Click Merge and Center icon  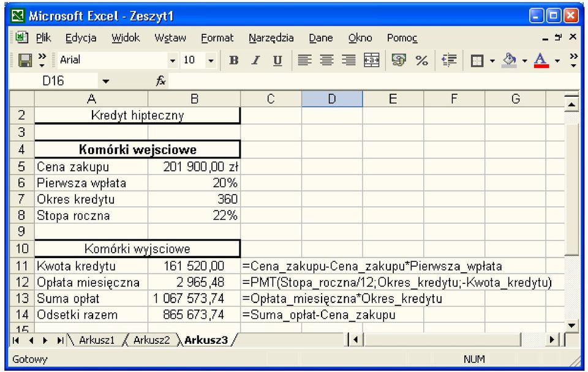[x=371, y=60]
